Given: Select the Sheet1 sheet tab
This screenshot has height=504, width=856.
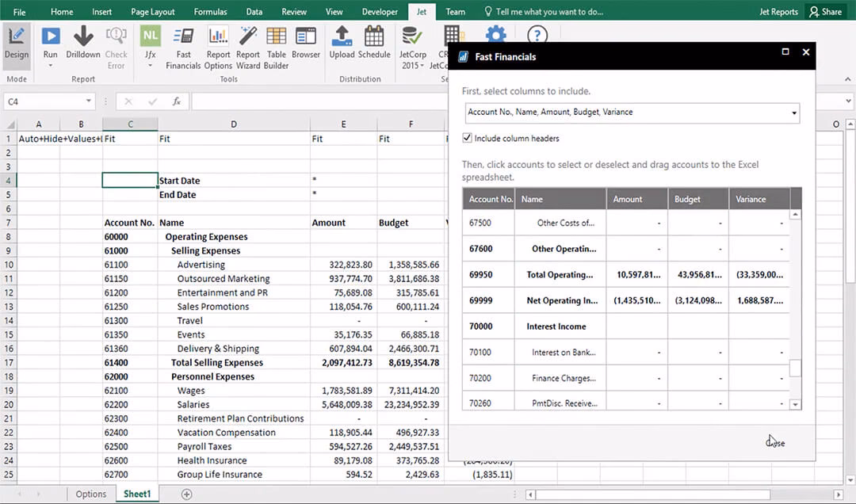Looking at the screenshot, I should click(137, 494).
